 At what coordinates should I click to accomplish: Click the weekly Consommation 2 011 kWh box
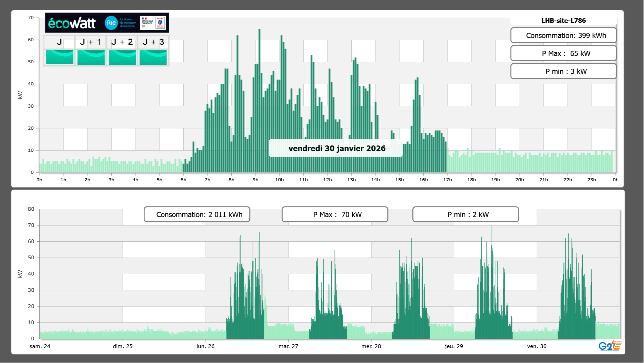tap(197, 214)
